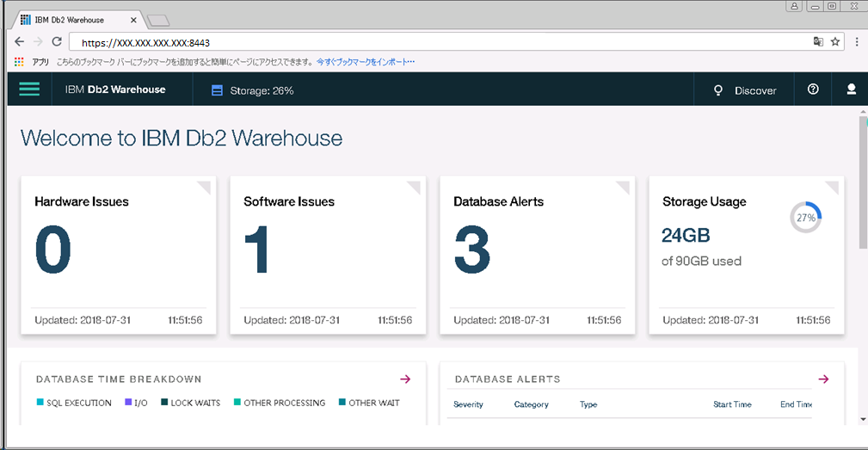Click the Chrome user account button
This screenshot has height=450, width=868.
point(794,6)
